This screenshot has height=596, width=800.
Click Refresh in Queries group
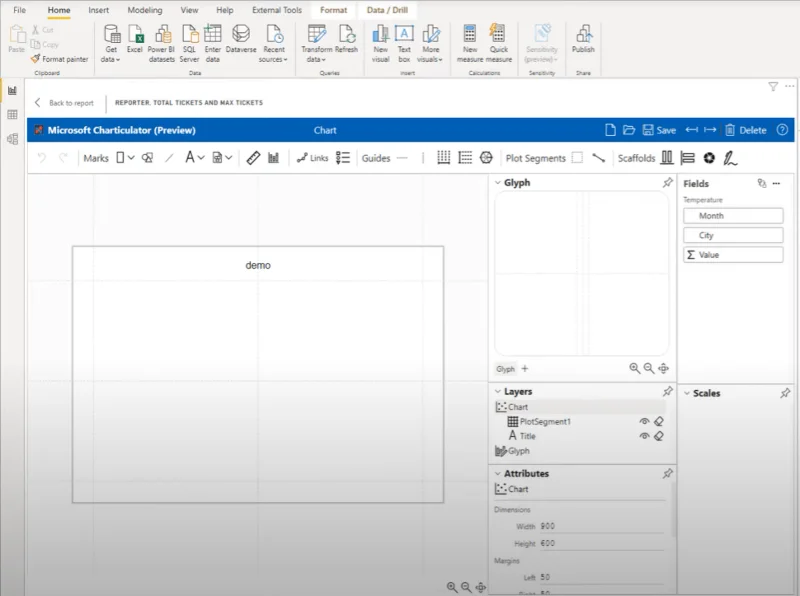click(x=346, y=39)
